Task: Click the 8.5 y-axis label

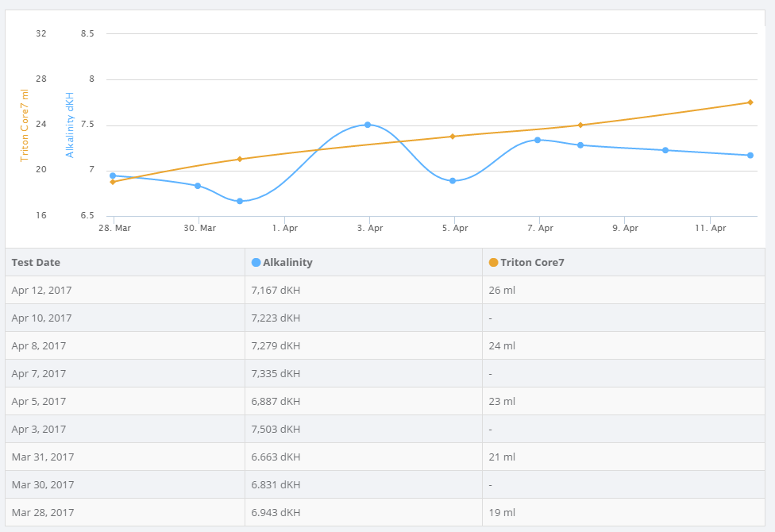Action: pos(87,33)
